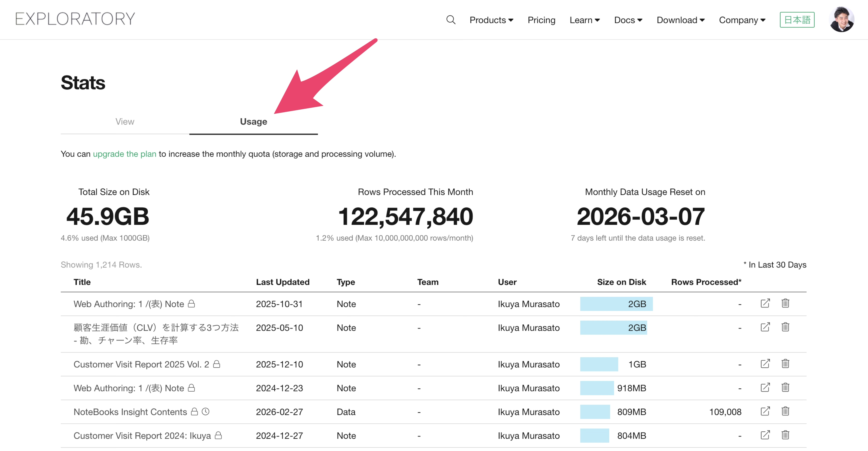The width and height of the screenshot is (868, 451).
Task: Click the upgrade the plan link
Action: (124, 154)
